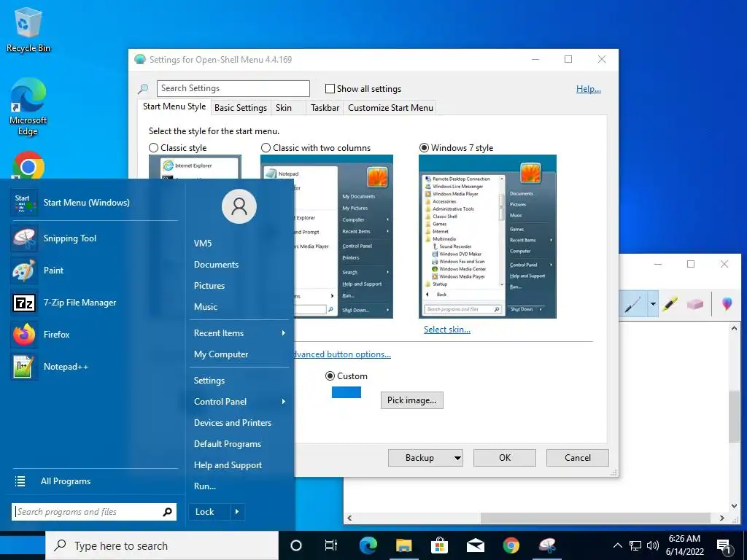Open Paint 3D edit icon in Snipping Tool
This screenshot has width=747, height=560.
coord(727,304)
